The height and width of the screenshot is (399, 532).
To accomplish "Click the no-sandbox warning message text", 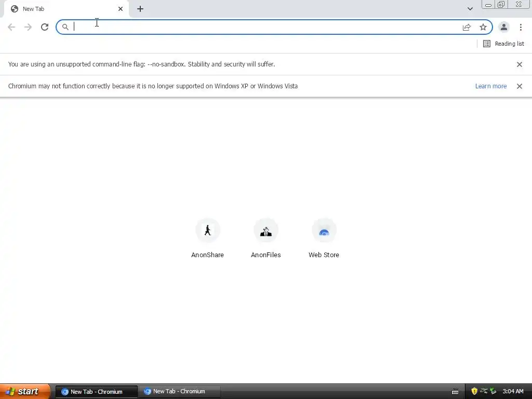I will [141, 64].
